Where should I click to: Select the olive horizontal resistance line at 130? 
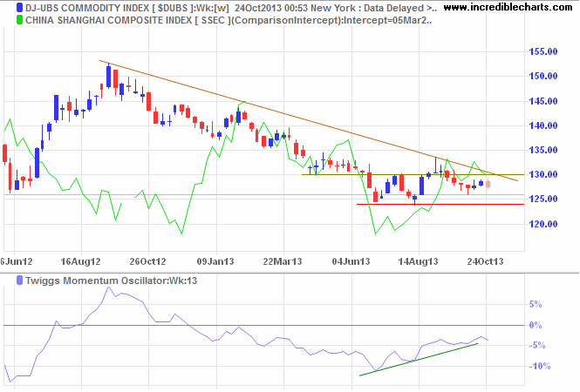(x=413, y=174)
